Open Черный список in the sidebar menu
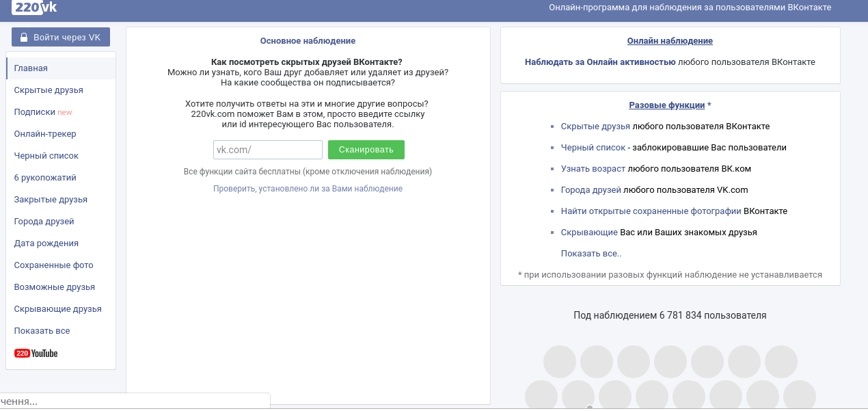 (61, 156)
